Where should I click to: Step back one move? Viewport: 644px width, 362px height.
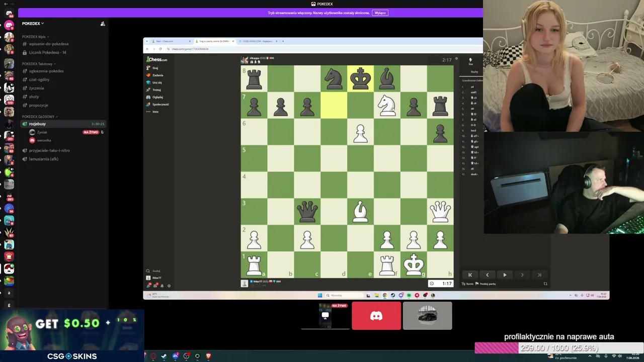(x=487, y=275)
